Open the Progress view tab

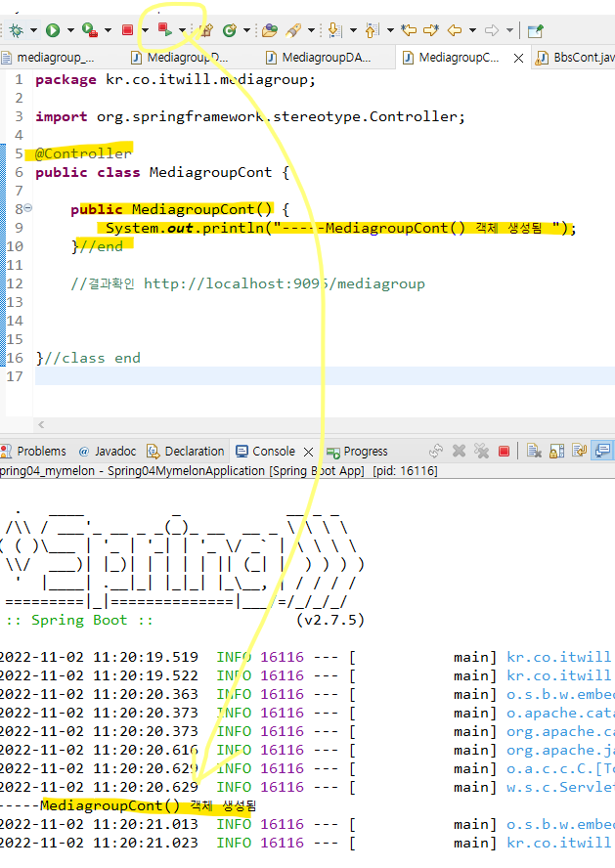[357, 452]
